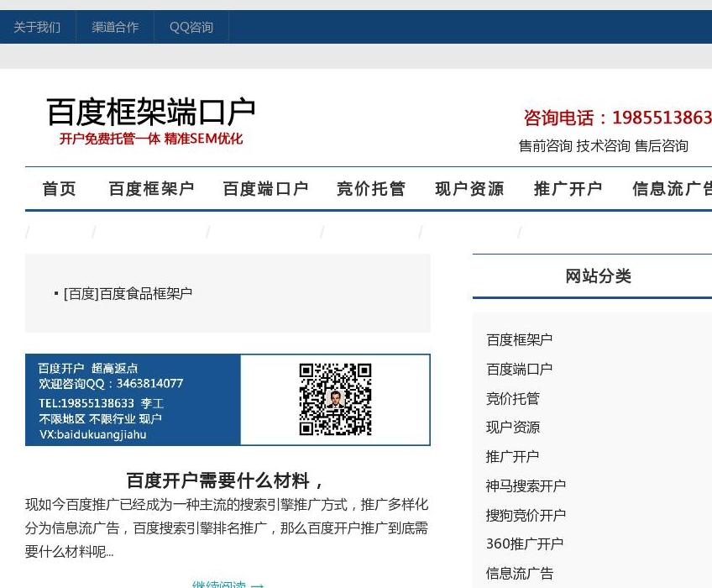
Task: Open sidebar category 竞价托管
Action: click(x=513, y=398)
